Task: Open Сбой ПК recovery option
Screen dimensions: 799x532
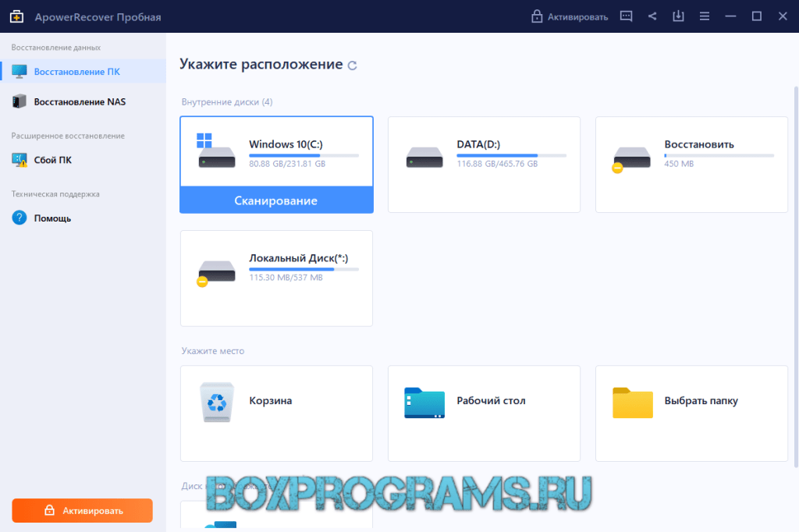Action: [x=52, y=160]
